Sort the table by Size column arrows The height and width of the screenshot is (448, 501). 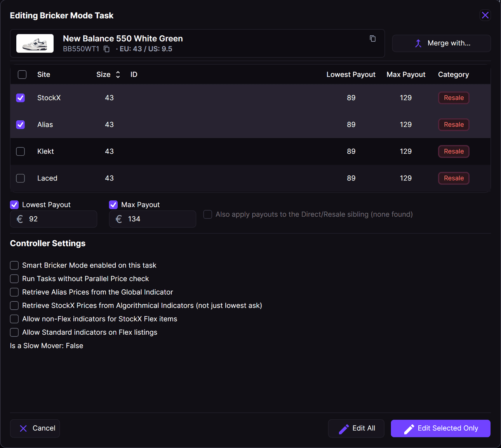click(118, 75)
